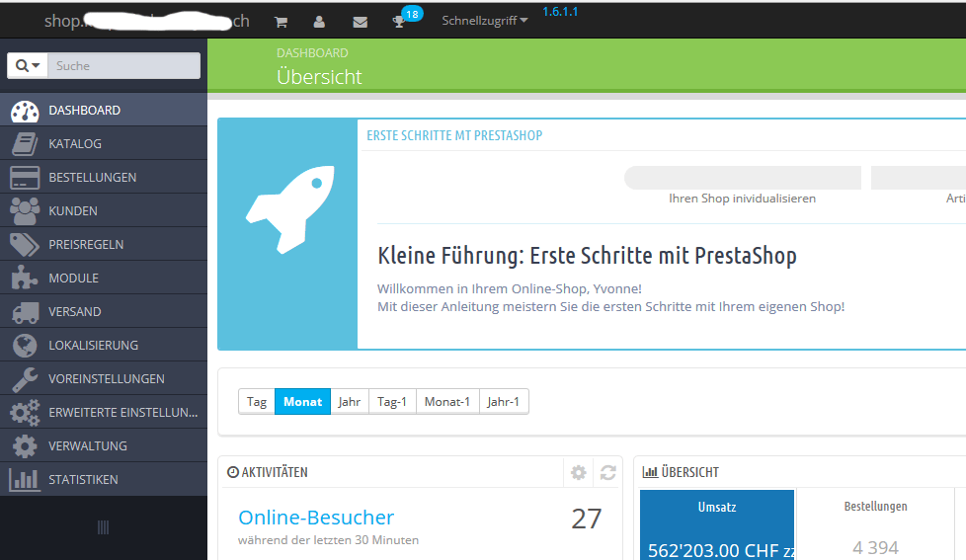Screen dimensions: 966x560
Task: Click the Statistiken bar chart icon
Action: point(25,480)
